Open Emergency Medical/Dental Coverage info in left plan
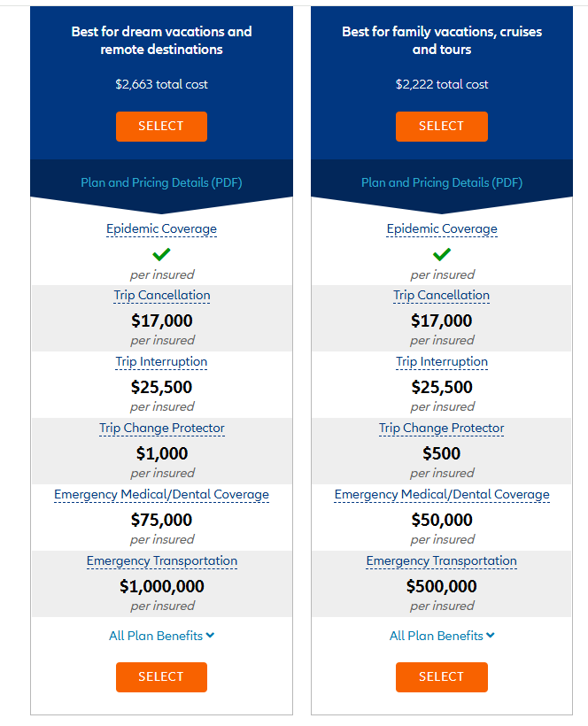This screenshot has height=726, width=588. coord(161,495)
